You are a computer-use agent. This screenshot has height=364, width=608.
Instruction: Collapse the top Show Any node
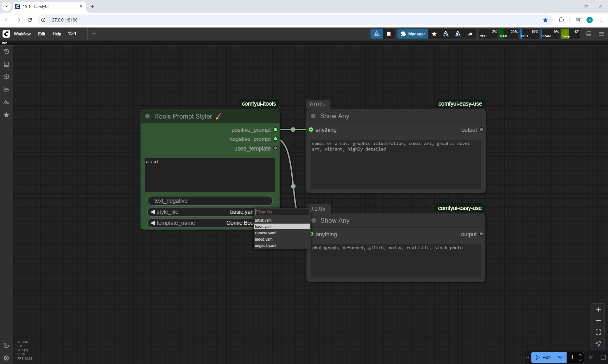point(313,116)
